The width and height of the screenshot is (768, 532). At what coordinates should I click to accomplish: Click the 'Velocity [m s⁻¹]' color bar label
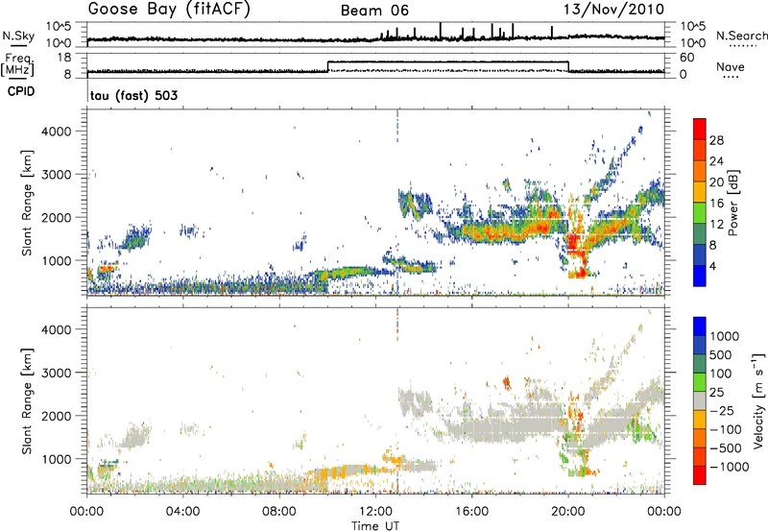coord(758,400)
